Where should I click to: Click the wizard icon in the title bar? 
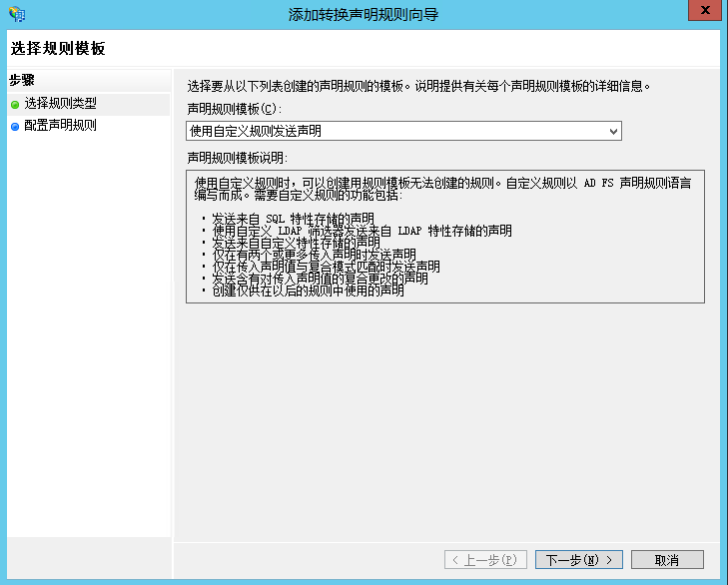pos(16,14)
